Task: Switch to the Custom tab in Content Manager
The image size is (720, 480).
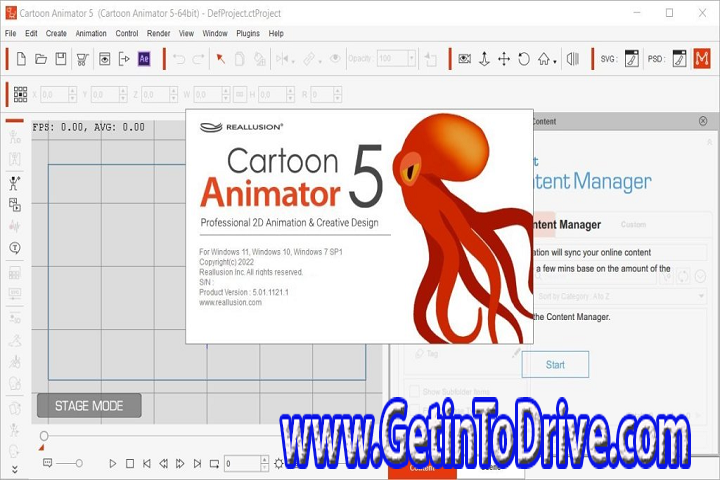Action: (x=633, y=225)
